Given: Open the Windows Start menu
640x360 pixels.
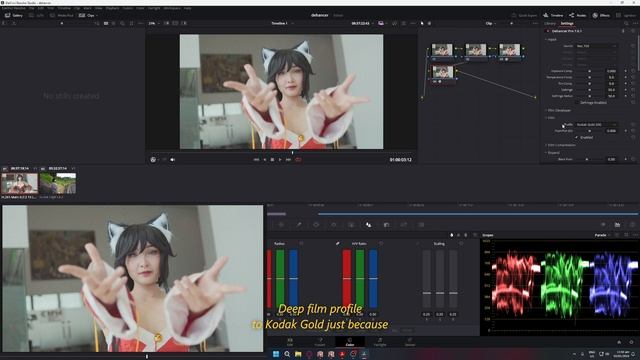Looking at the screenshot, I should [x=276, y=354].
